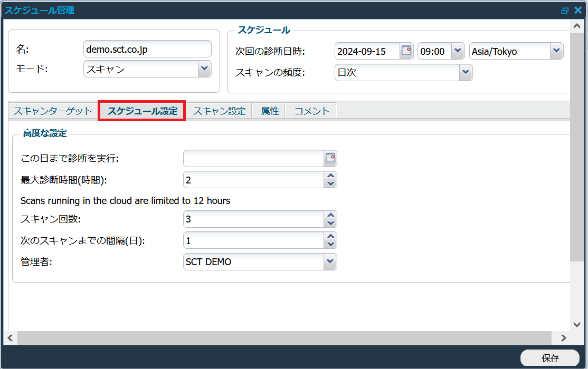Viewport: 588px width, 369px height.
Task: Select the スケジュール設定 tab
Action: point(142,111)
